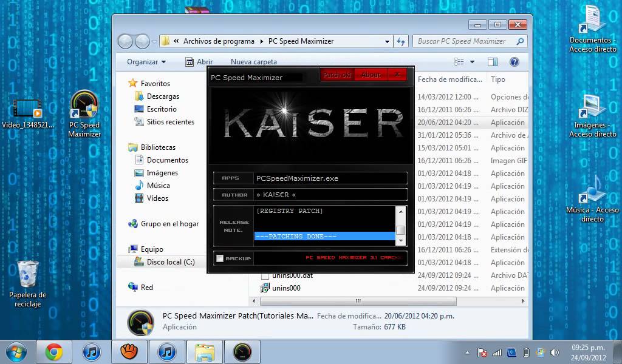Image resolution: width=622 pixels, height=364 pixels.
Task: Close the KAISER patcher with red X
Action: 397,75
